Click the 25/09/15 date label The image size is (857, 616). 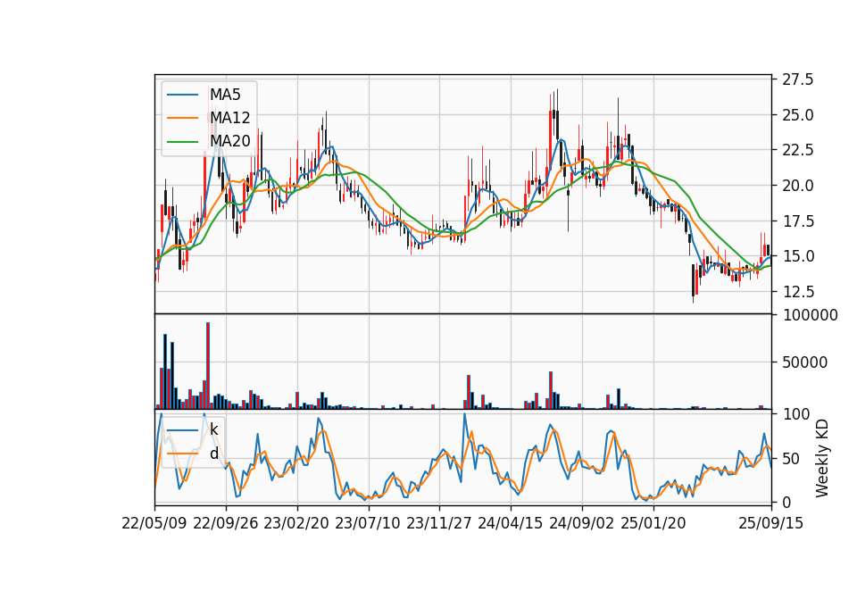point(771,523)
